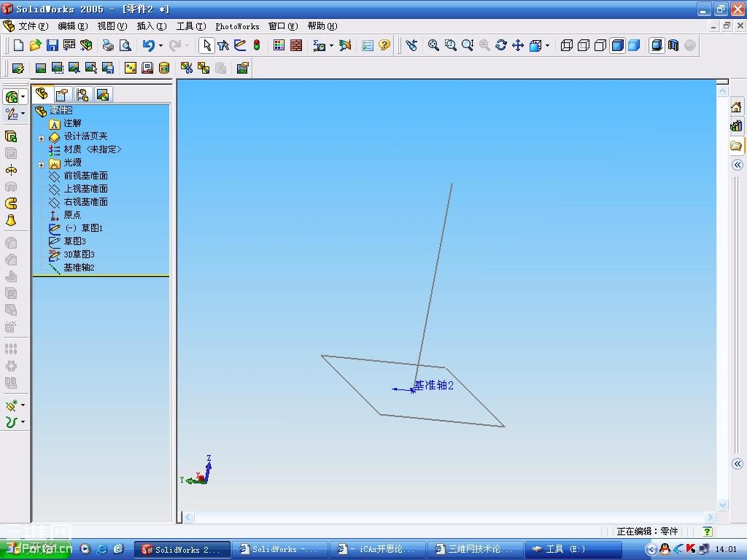Open the 编辑(E) menu
Image resolution: width=747 pixels, height=560 pixels.
[x=73, y=26]
